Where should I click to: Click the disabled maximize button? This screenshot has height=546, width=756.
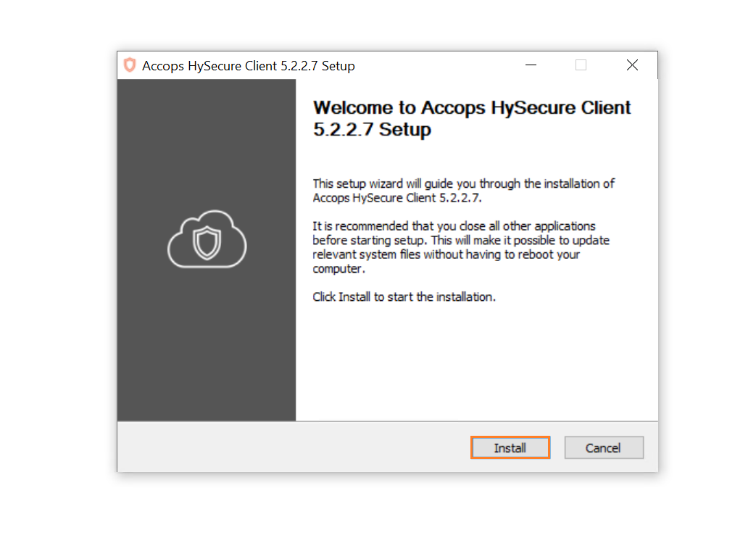pos(581,65)
